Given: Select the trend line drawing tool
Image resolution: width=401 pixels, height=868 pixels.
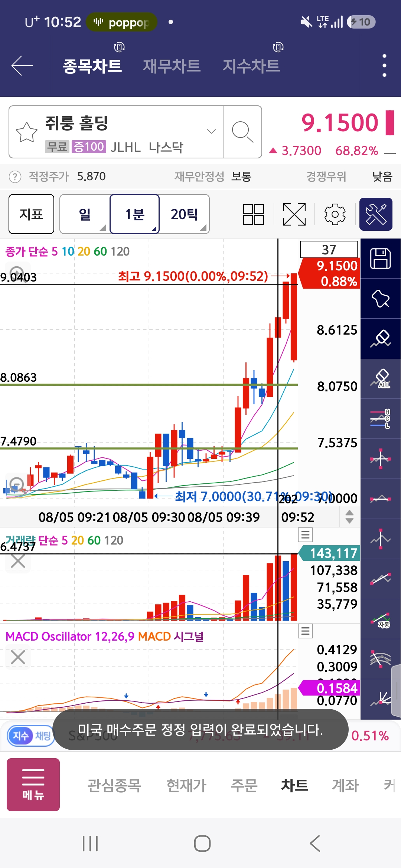Looking at the screenshot, I should [381, 579].
